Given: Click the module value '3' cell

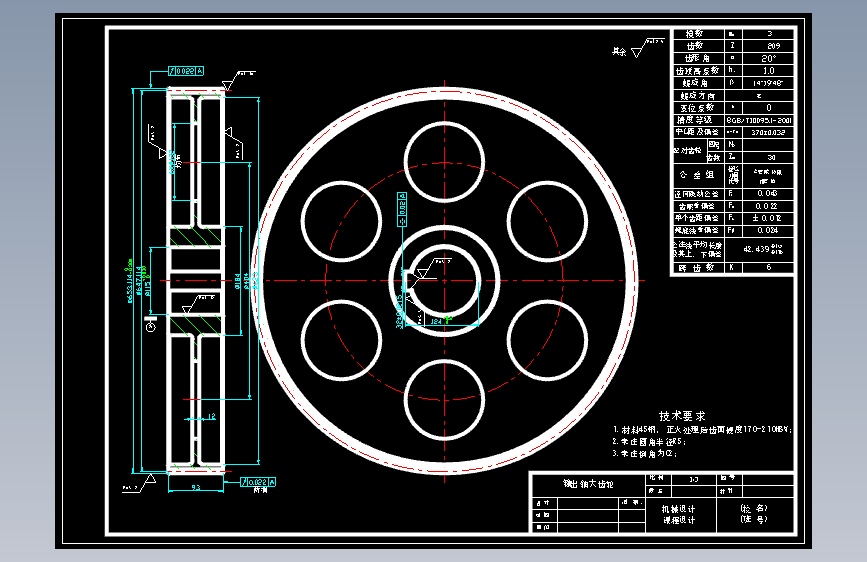Looking at the screenshot, I should click(x=769, y=34).
